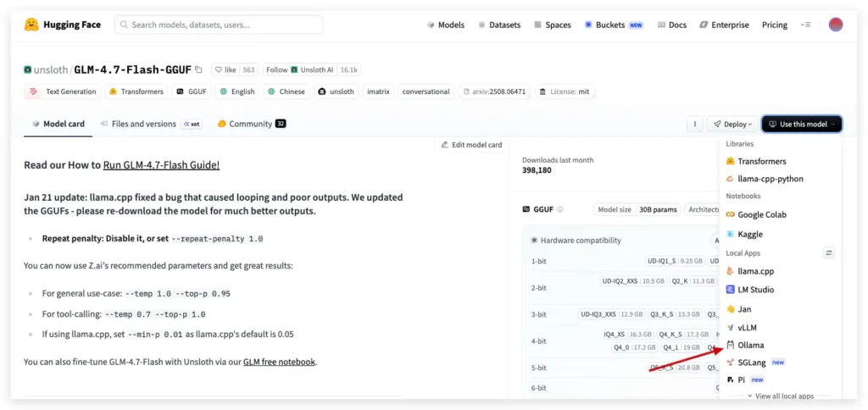This screenshot has height=410, width=868.
Task: Select the GGUF tag
Action: [192, 91]
